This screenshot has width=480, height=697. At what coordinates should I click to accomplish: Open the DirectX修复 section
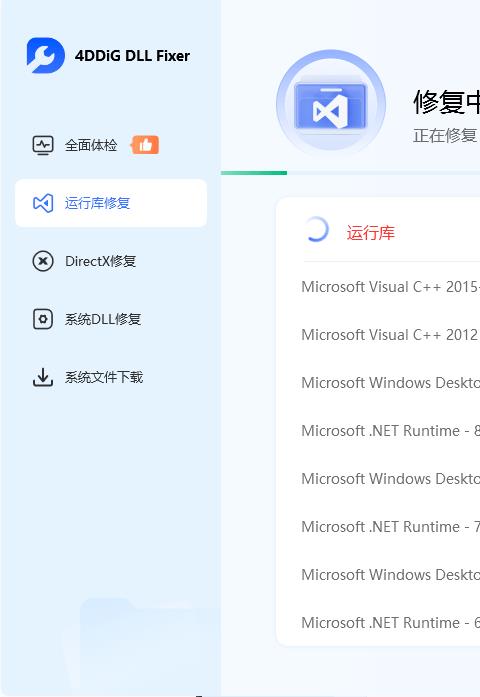111,261
